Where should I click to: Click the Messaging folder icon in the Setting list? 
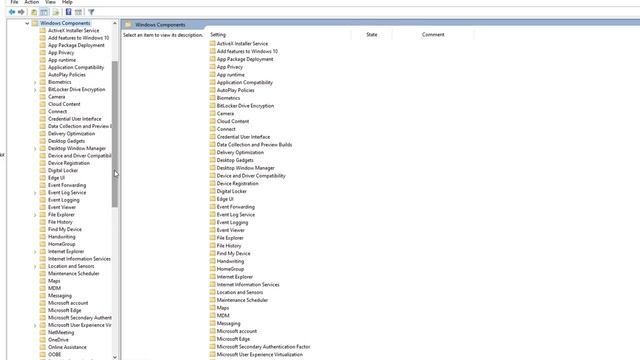point(212,323)
